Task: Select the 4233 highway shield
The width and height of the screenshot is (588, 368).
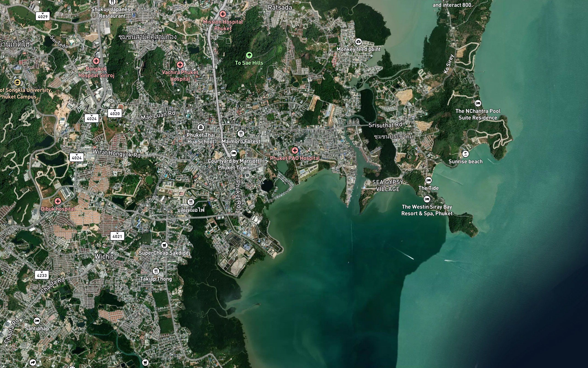Action: pyautogui.click(x=42, y=275)
